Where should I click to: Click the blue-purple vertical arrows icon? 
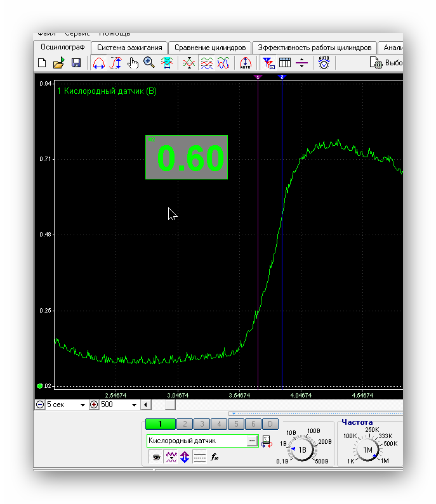185,456
